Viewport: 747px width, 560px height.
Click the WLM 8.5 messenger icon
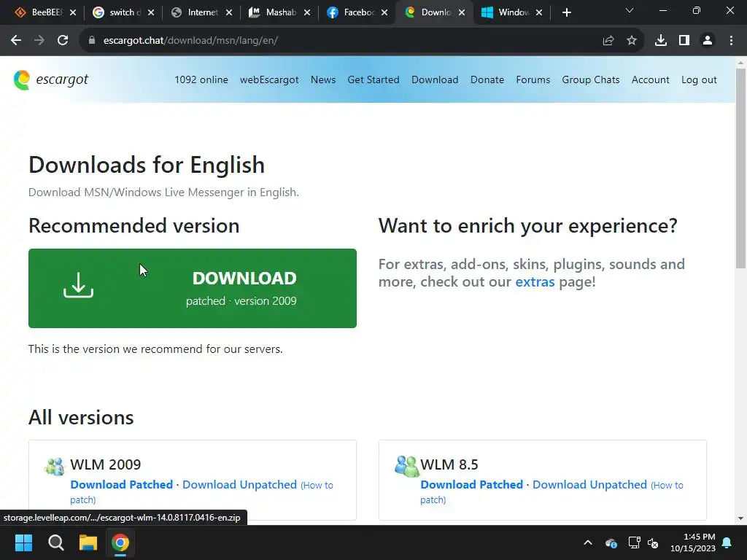tap(406, 466)
